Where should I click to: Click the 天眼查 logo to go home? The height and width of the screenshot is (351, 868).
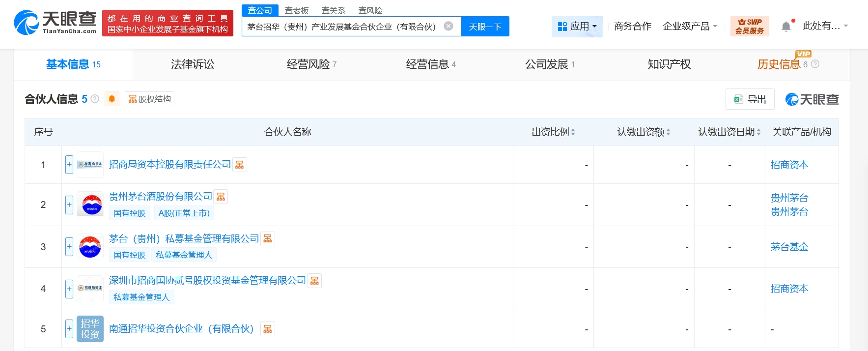55,23
